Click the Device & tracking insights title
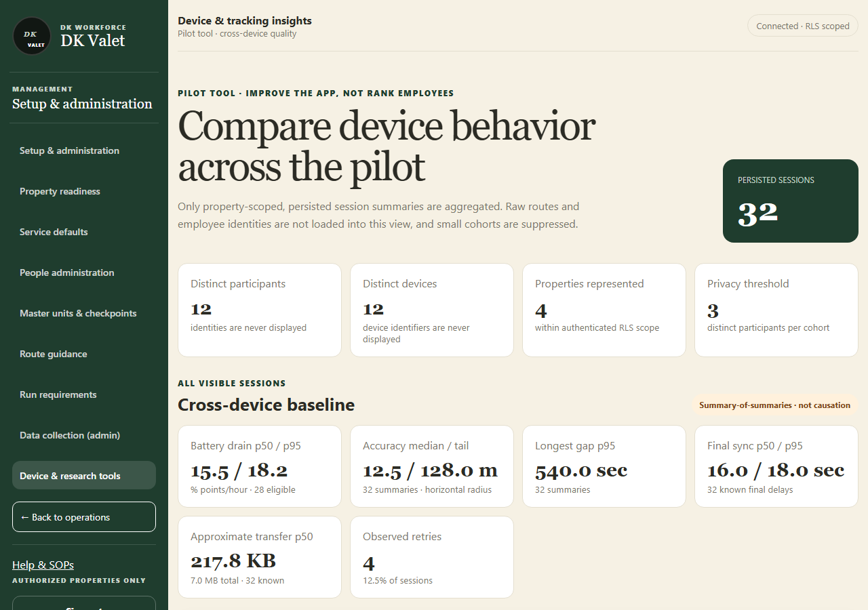Screen dimensions: 868x610 (x=245, y=21)
